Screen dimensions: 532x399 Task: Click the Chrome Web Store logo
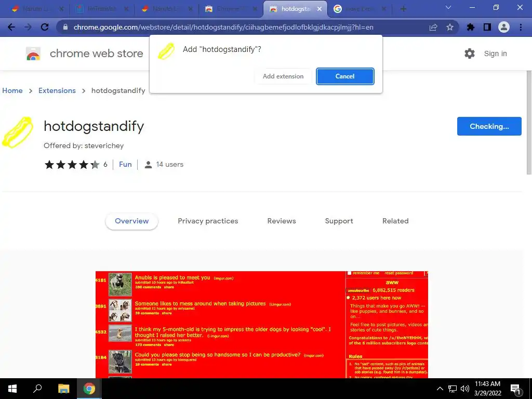pyautogui.click(x=33, y=54)
